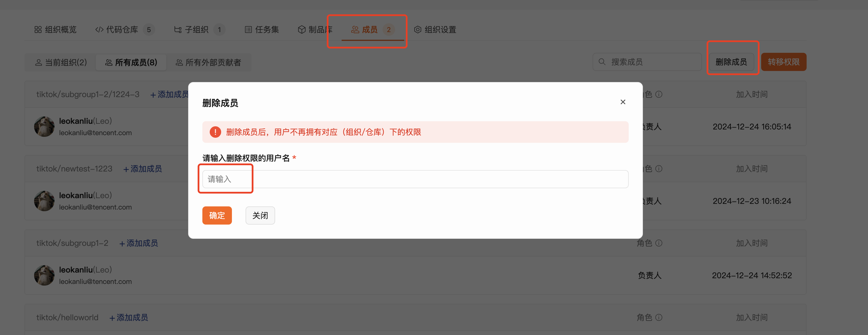Go to the 制品库 tab
Image resolution: width=868 pixels, height=335 pixels.
click(315, 30)
